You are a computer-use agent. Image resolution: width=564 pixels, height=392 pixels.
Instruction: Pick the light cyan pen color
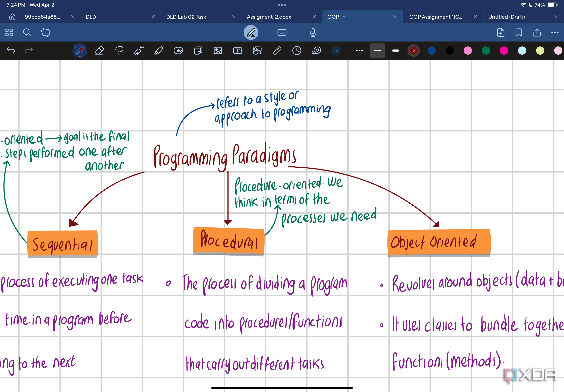pos(522,51)
